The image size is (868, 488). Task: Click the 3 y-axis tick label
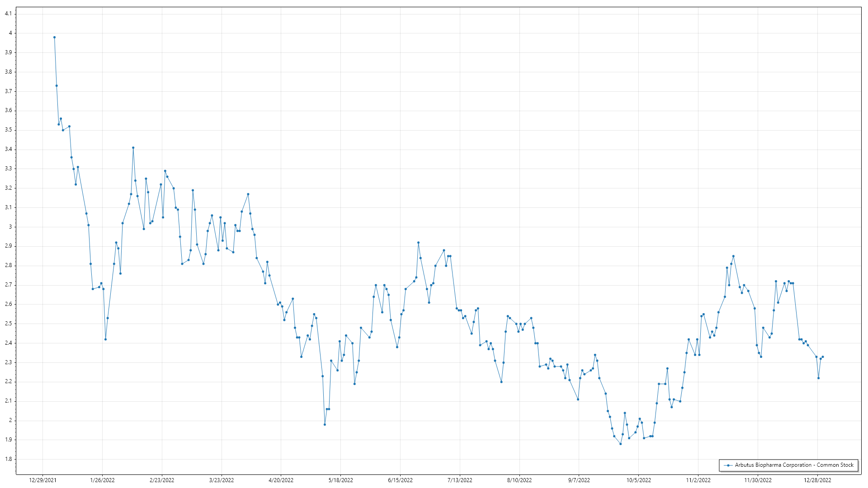[x=10, y=227]
